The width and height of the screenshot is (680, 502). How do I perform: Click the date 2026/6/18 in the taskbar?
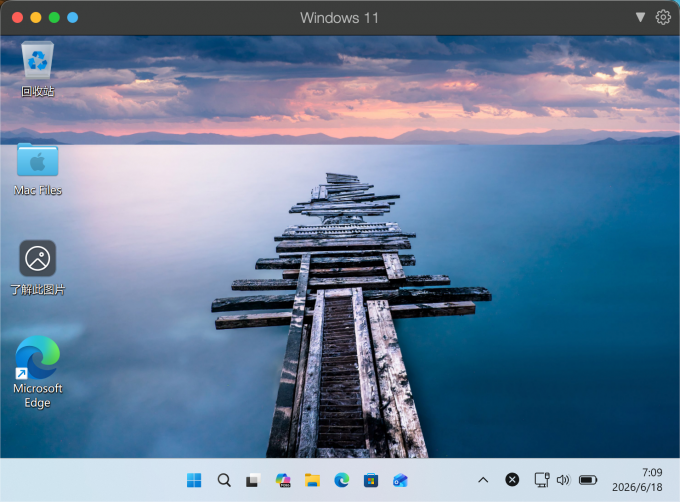(637, 487)
